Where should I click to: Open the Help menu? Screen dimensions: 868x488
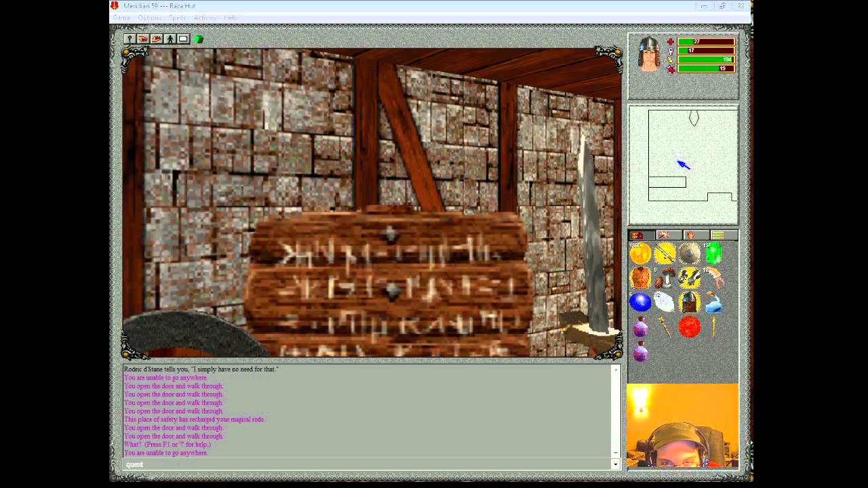coord(231,18)
